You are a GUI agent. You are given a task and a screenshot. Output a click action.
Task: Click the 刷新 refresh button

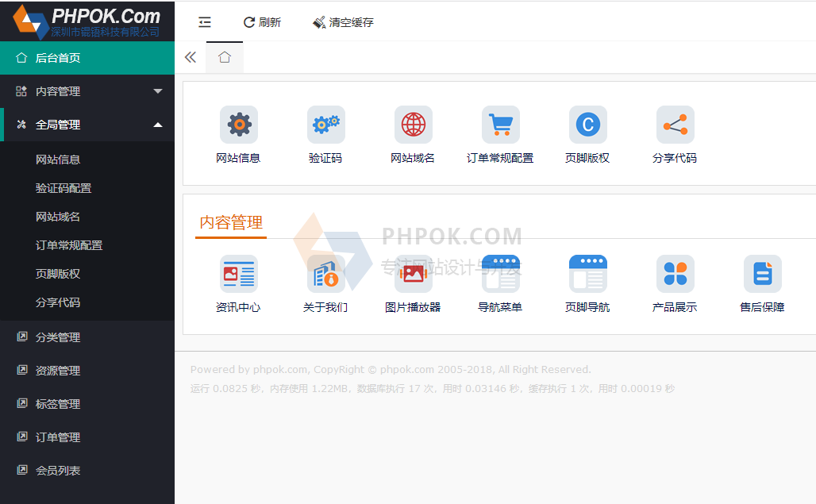tap(262, 22)
